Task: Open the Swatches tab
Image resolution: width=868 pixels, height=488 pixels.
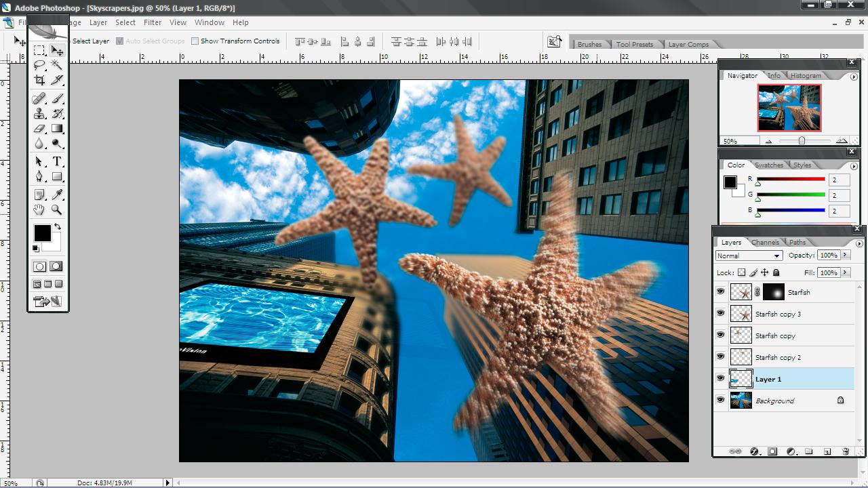Action: (769, 165)
